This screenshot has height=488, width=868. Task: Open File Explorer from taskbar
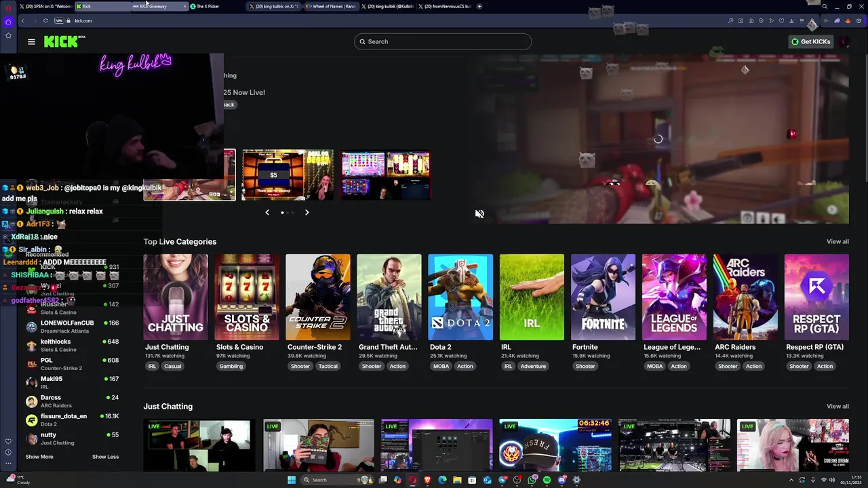click(x=457, y=480)
